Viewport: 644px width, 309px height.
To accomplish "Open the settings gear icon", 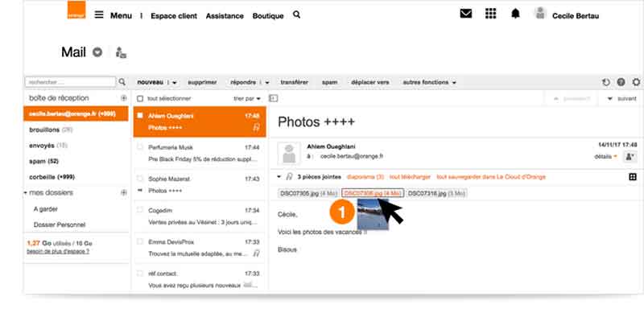I will pyautogui.click(x=636, y=82).
